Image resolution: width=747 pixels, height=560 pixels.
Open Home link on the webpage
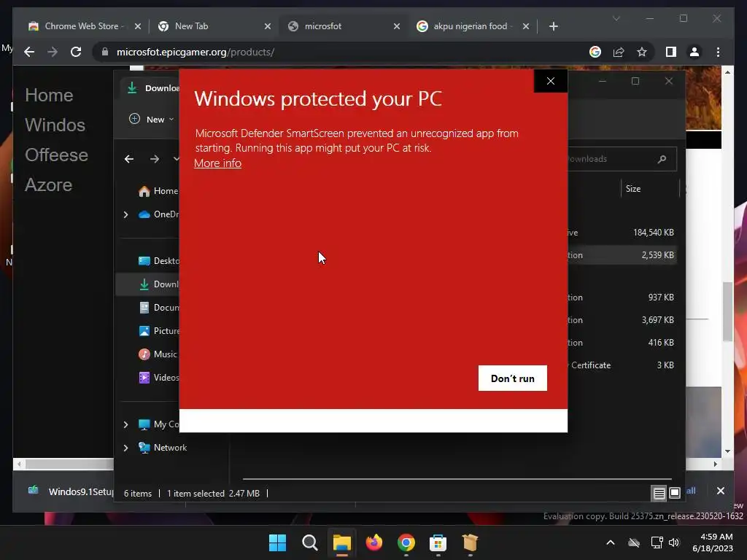coord(49,96)
